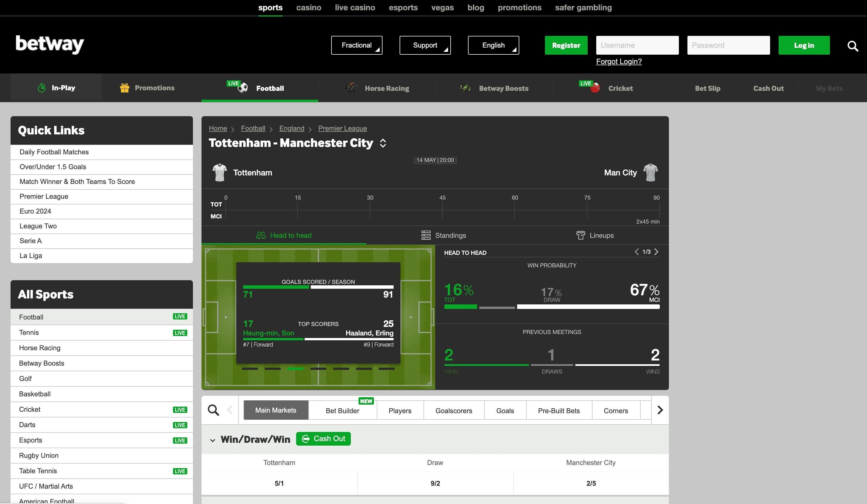Image resolution: width=867 pixels, height=504 pixels.
Task: Open the Cash Out nav tab
Action: 768,88
